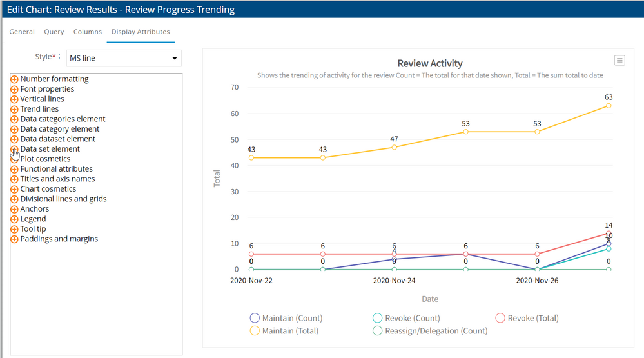The image size is (644, 358).
Task: Click plus icon beside Tool tip
Action: click(14, 229)
